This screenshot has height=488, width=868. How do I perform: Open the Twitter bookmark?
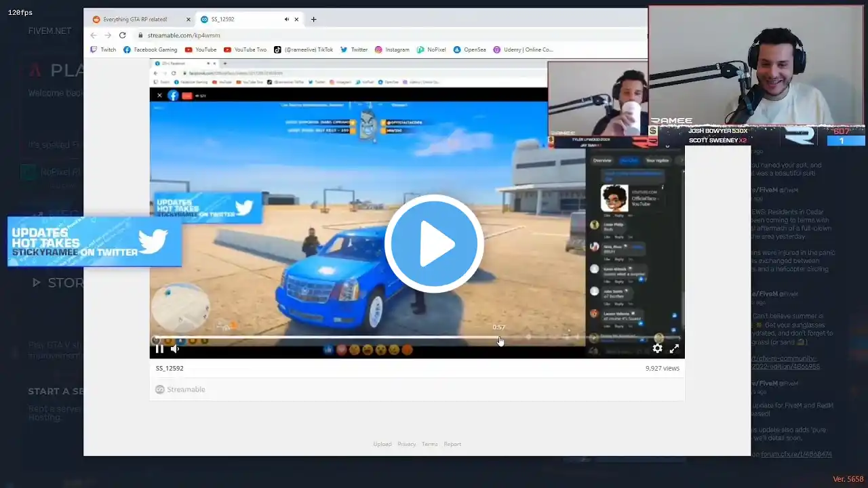pos(354,49)
